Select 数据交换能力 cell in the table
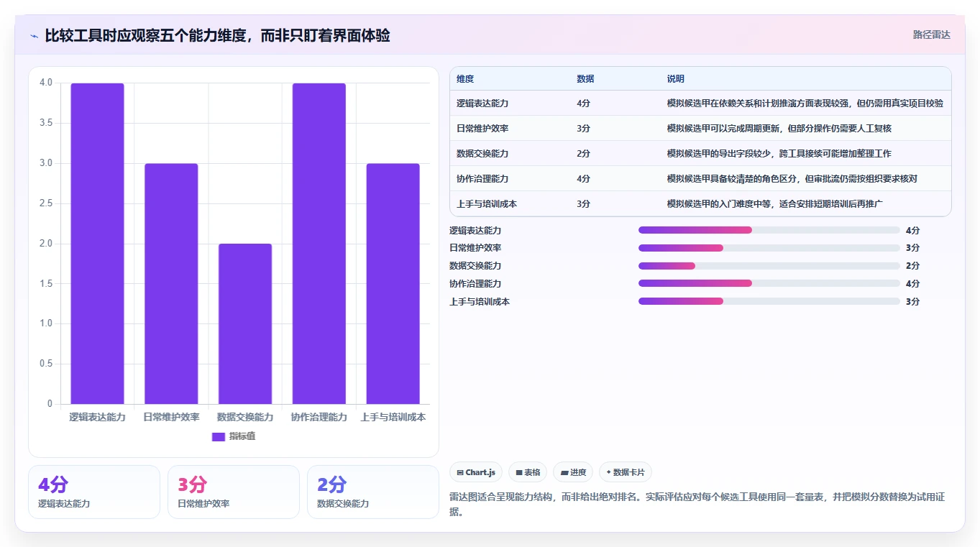This screenshot has width=980, height=547. [482, 154]
